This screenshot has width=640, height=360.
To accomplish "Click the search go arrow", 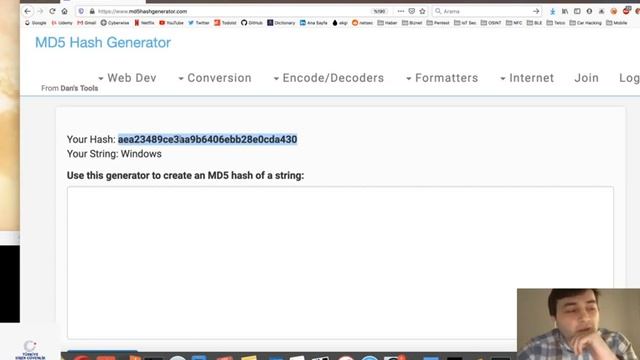I will [x=536, y=11].
